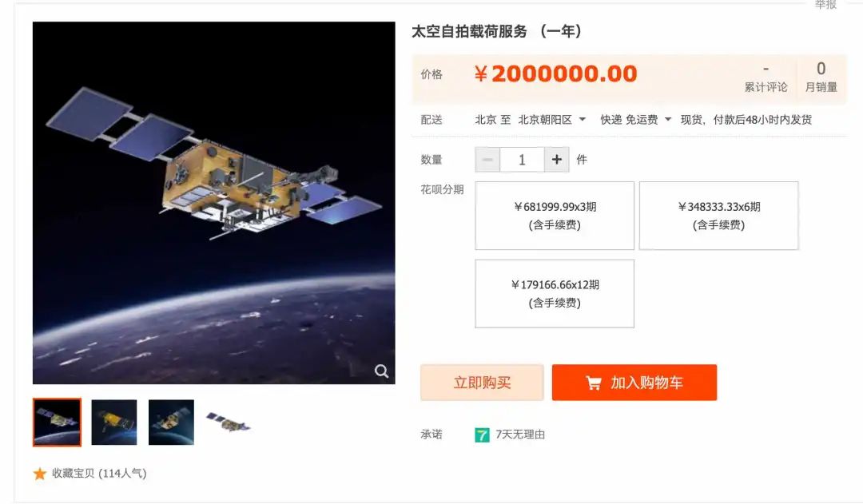Open the 北京朝阳区 delivery destination dropdown

[x=552, y=119]
